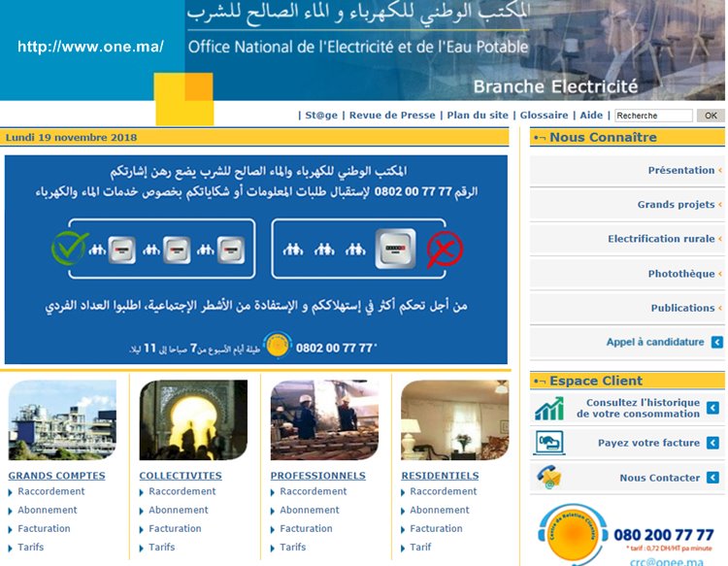The image size is (728, 566).
Task: Open the Présentation menu item
Action: pyautogui.click(x=680, y=170)
